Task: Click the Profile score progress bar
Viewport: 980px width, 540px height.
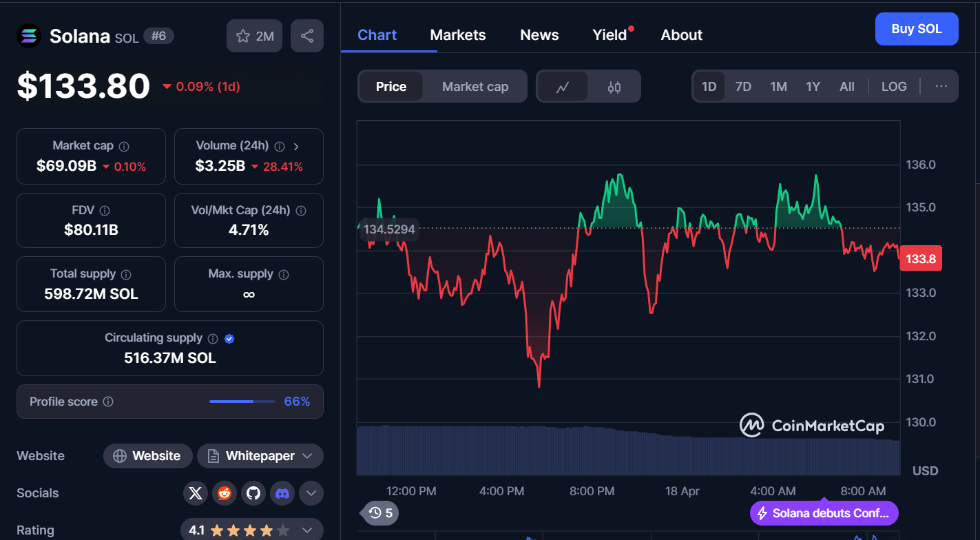Action: pos(241,402)
